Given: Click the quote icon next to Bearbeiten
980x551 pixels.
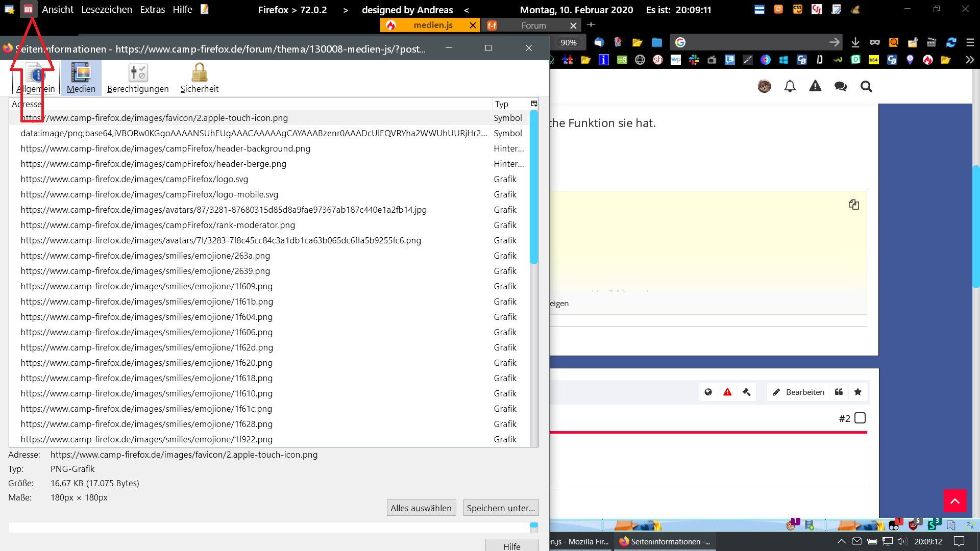Looking at the screenshot, I should pyautogui.click(x=839, y=392).
